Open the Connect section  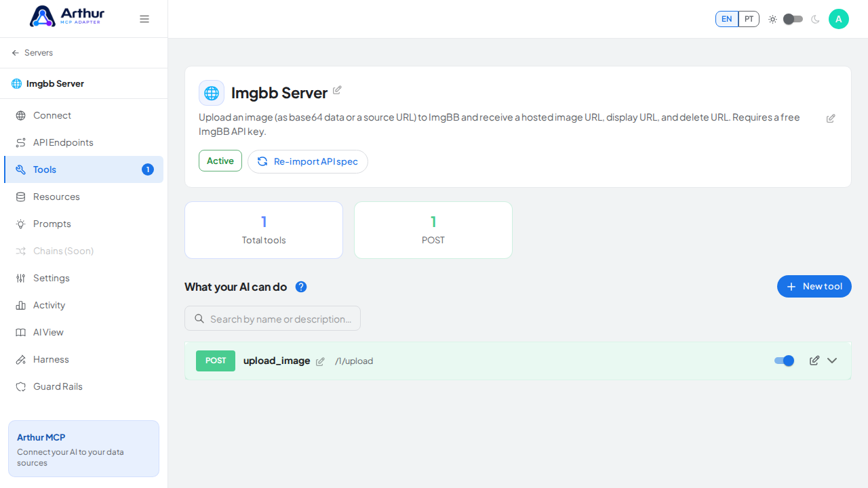(x=83, y=115)
